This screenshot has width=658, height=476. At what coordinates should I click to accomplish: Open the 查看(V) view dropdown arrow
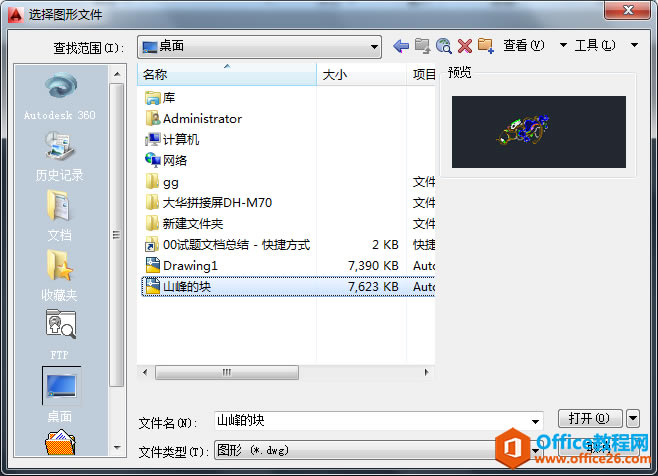click(x=563, y=45)
